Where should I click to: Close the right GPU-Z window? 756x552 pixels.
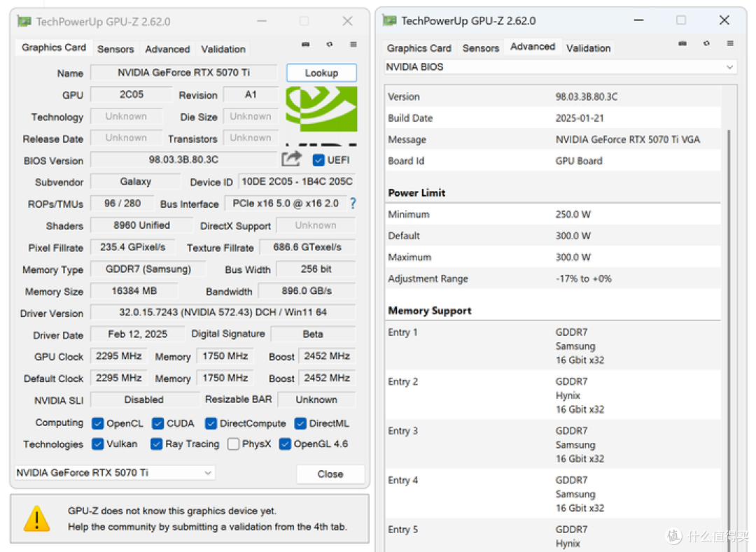pyautogui.click(x=724, y=20)
